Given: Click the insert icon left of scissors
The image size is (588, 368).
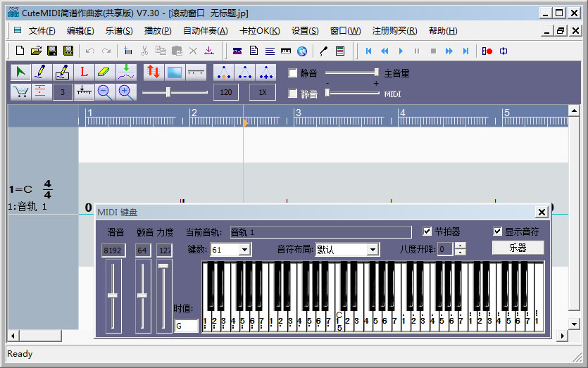Looking at the screenshot, I should click(128, 51).
